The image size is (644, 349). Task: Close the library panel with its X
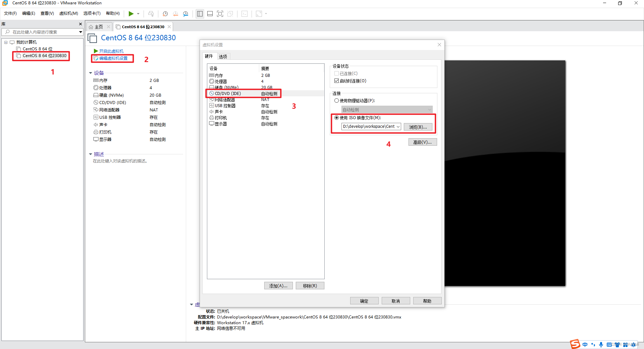tap(80, 24)
